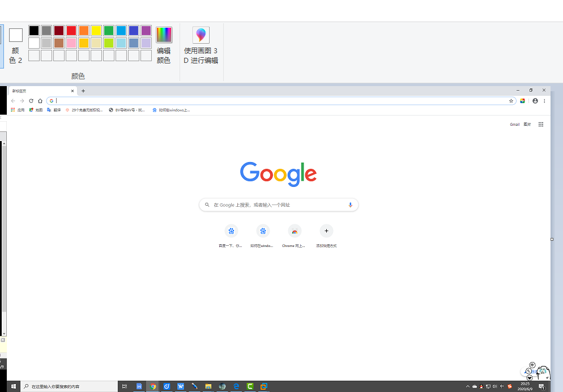Screen dimensions: 563x392
Task: Click the Gmail link
Action: click(514, 124)
